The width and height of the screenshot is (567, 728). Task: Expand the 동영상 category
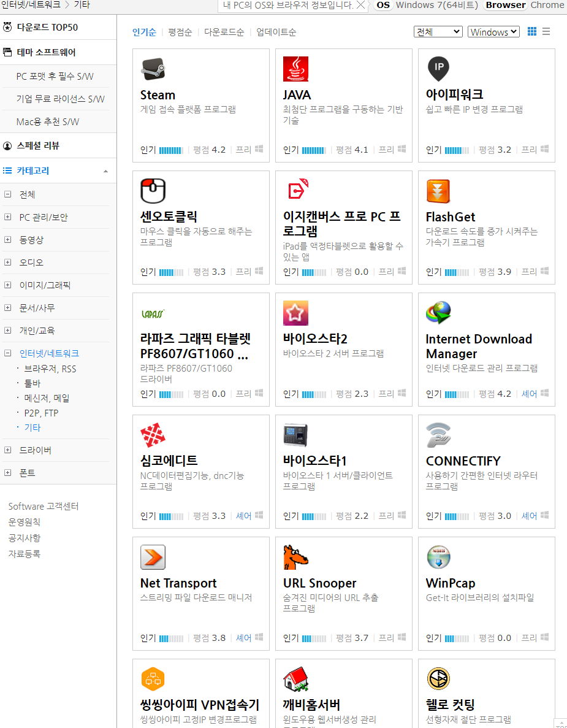(7, 240)
